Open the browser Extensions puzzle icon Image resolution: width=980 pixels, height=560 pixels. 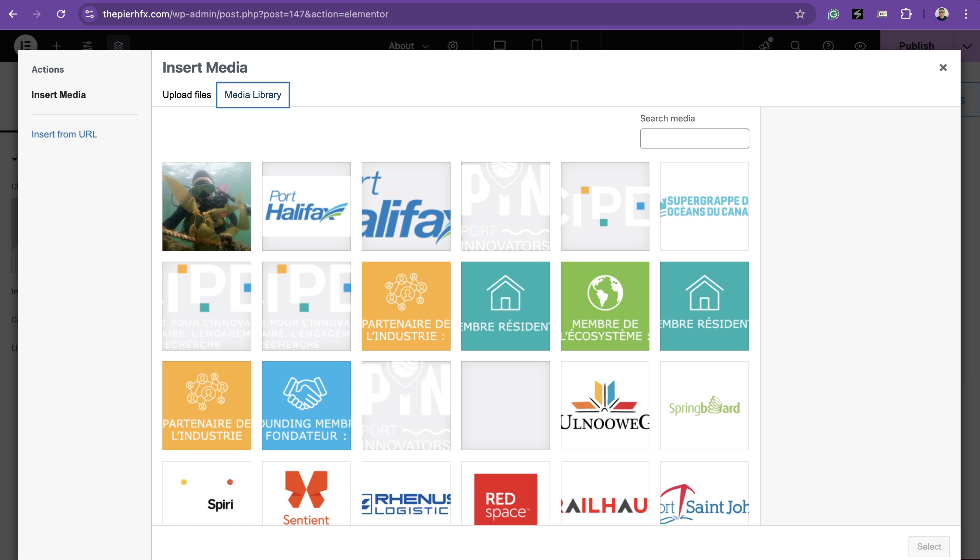pos(906,14)
